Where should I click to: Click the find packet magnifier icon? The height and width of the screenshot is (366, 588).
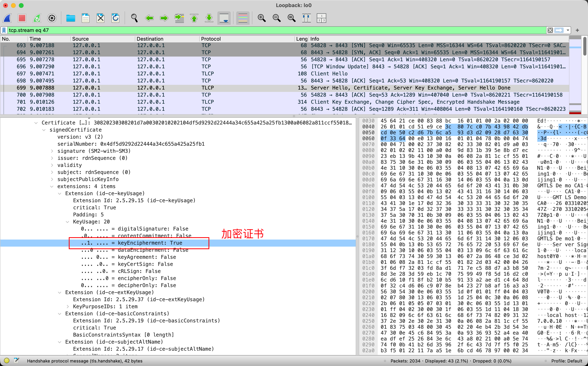[134, 18]
